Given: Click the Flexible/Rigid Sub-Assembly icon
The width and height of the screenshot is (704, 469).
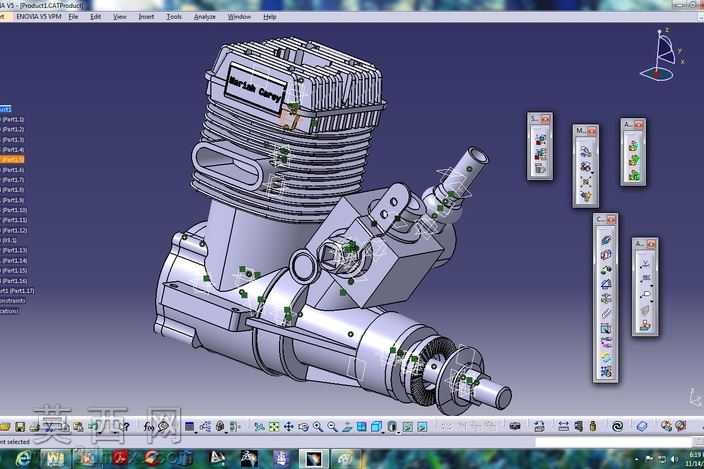Looking at the screenshot, I should (606, 342).
